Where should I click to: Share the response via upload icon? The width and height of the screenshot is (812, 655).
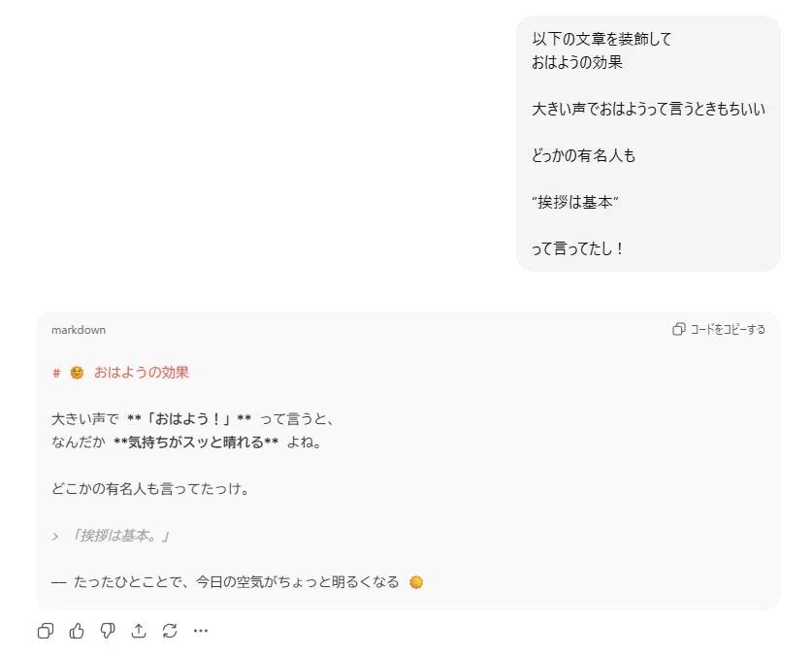pos(139,631)
